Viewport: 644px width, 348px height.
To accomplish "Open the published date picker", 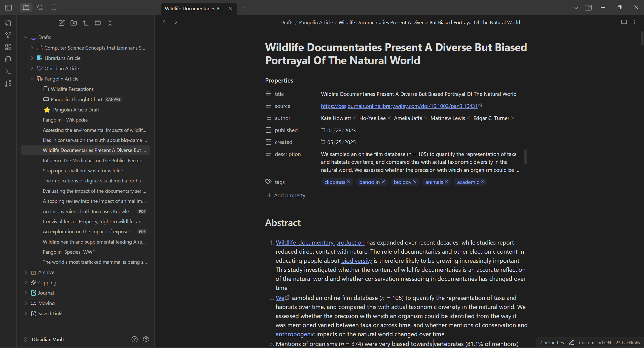I will (x=323, y=130).
